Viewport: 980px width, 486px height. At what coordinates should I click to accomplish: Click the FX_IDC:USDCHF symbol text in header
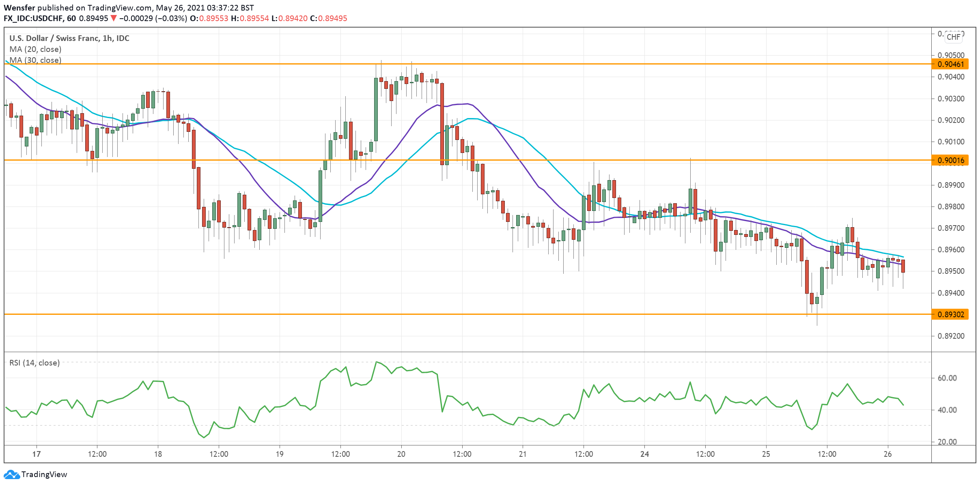point(33,18)
